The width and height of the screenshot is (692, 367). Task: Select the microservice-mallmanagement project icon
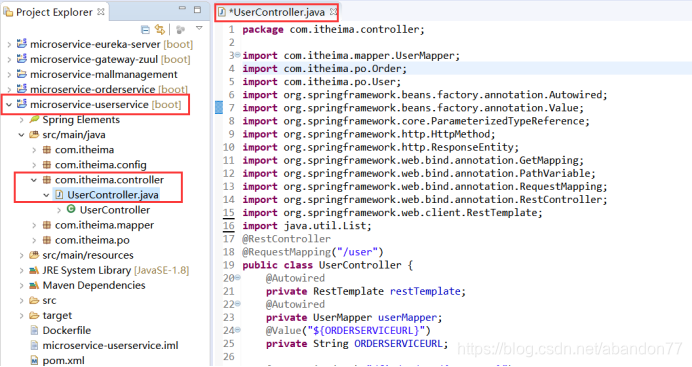tap(22, 74)
